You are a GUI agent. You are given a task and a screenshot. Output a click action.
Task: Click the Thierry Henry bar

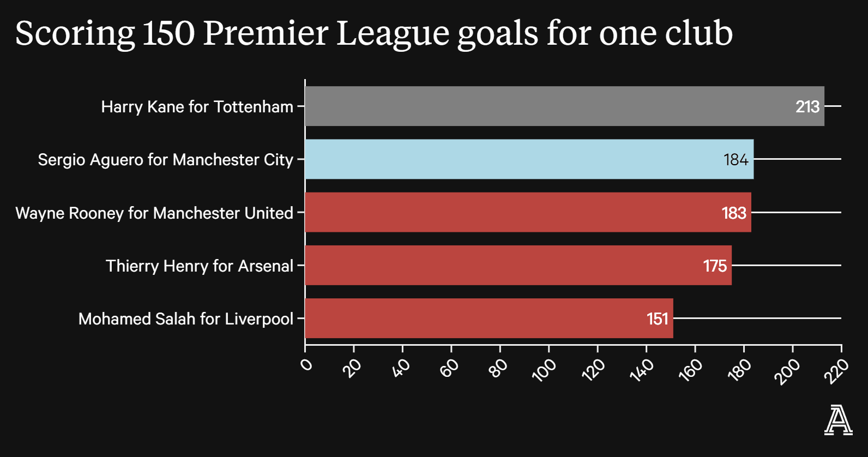(502, 266)
